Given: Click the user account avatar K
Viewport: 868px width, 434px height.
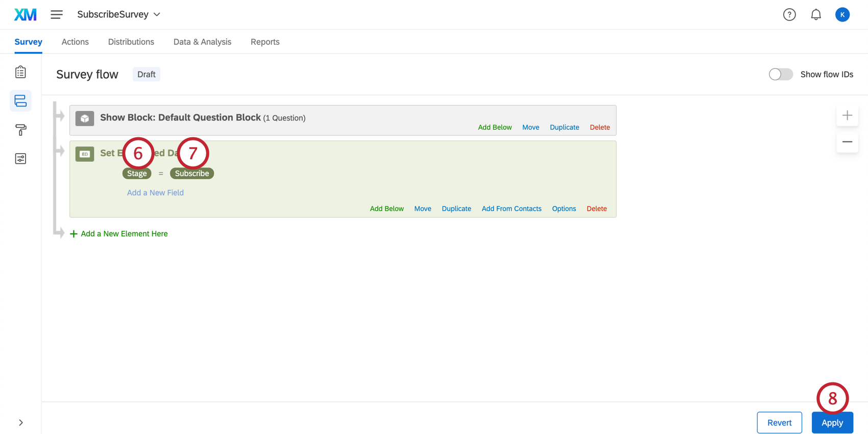Looking at the screenshot, I should click(842, 15).
